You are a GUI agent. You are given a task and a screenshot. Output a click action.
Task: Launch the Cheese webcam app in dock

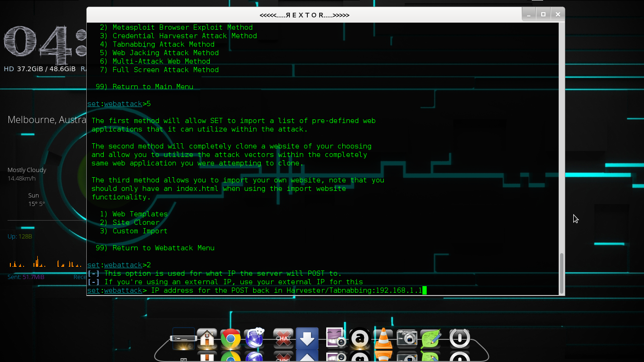(x=336, y=338)
